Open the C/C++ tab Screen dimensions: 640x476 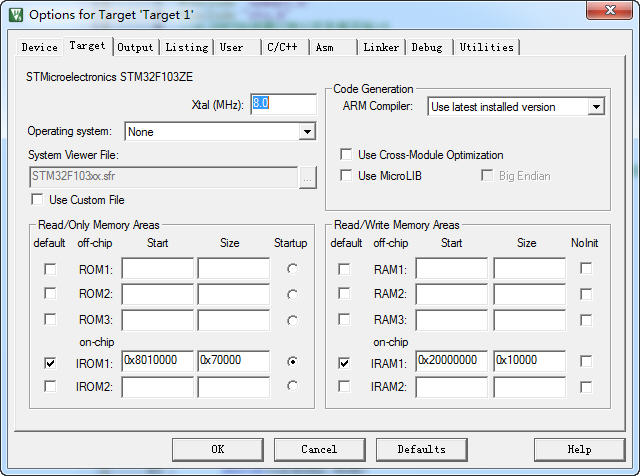click(x=285, y=47)
